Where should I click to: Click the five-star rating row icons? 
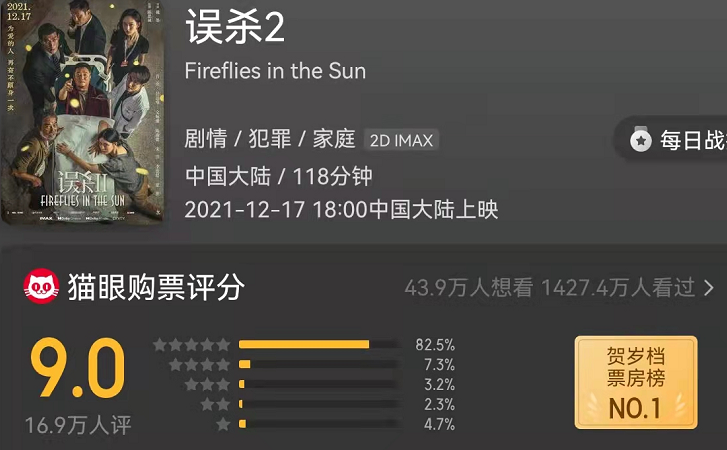point(191,344)
